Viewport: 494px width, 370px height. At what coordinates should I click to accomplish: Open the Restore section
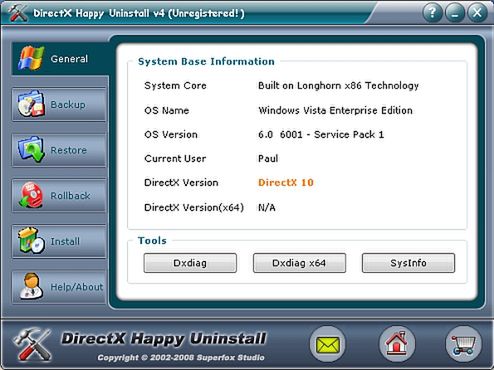click(x=59, y=150)
